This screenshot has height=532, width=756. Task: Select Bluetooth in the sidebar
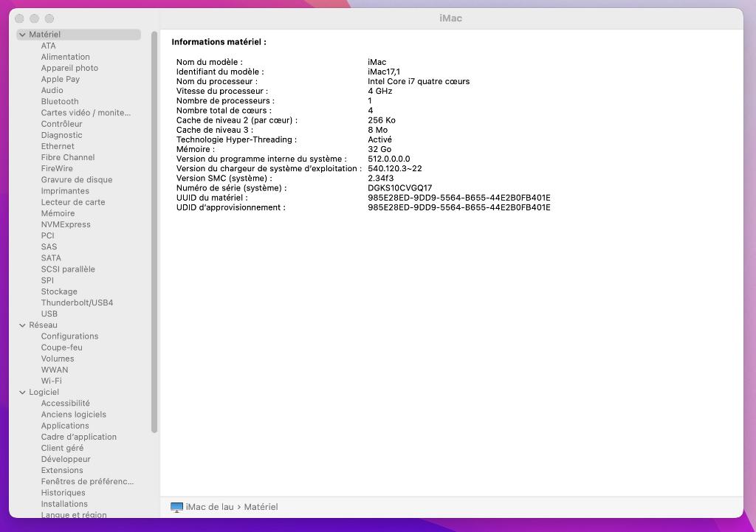click(60, 102)
